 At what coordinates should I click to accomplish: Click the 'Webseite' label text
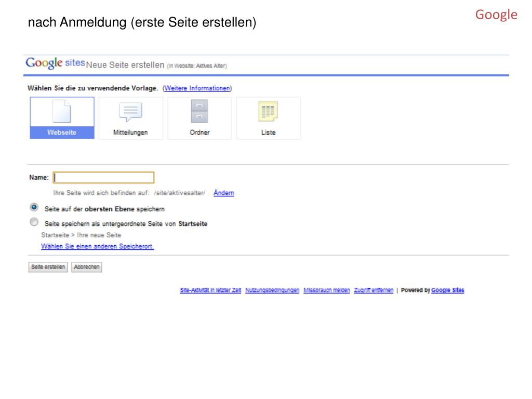[x=62, y=132]
